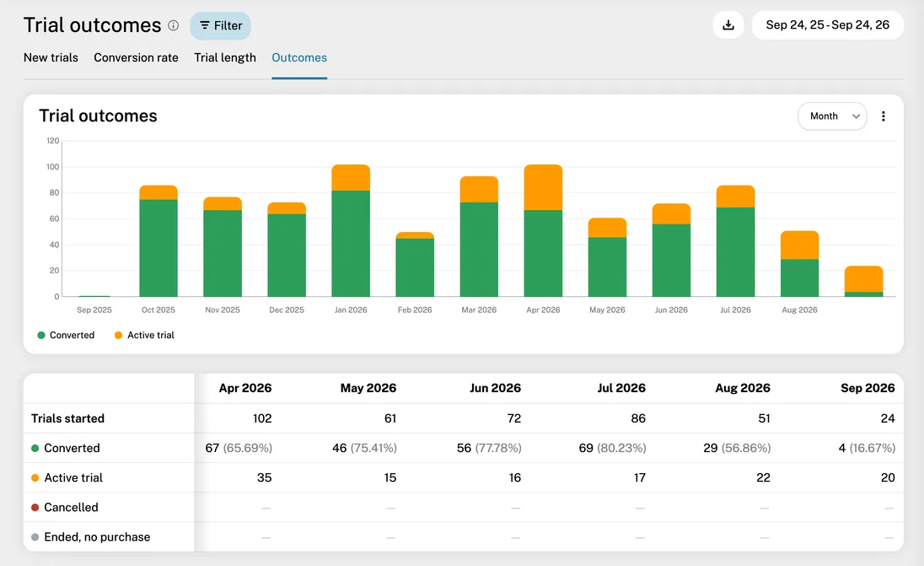This screenshot has width=924, height=566.
Task: Expand the Month interval dropdown
Action: [x=832, y=116]
